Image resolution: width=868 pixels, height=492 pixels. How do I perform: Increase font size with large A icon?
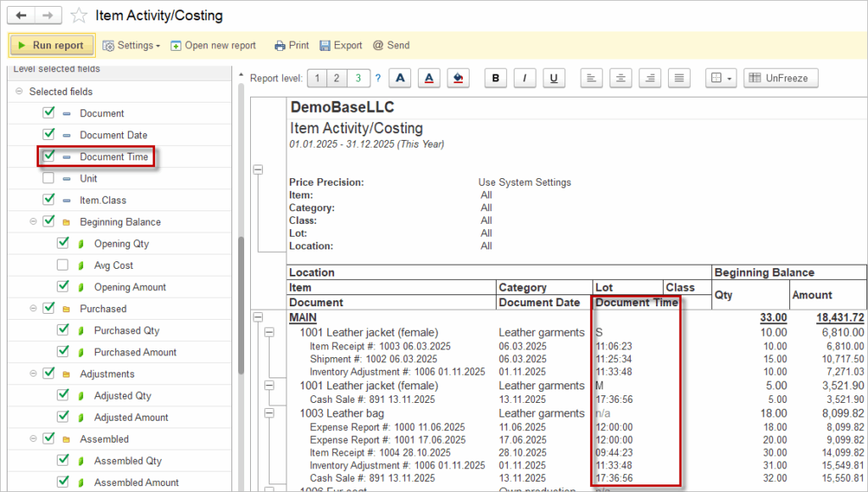pos(400,78)
